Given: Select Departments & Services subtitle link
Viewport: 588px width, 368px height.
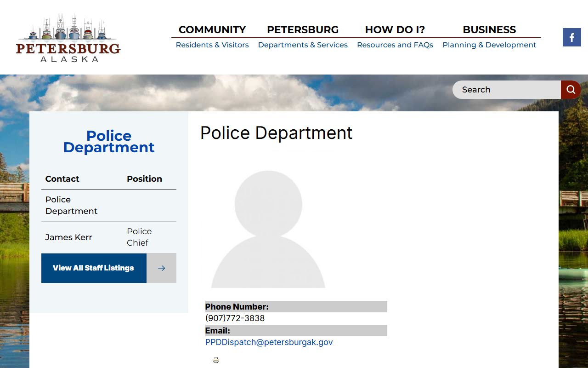Looking at the screenshot, I should pyautogui.click(x=303, y=45).
